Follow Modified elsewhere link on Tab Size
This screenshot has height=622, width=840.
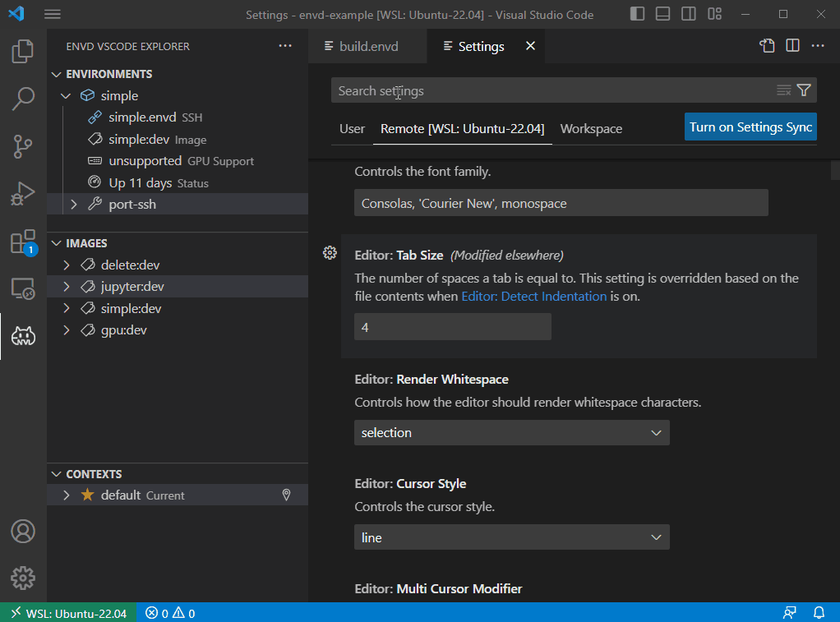point(507,256)
